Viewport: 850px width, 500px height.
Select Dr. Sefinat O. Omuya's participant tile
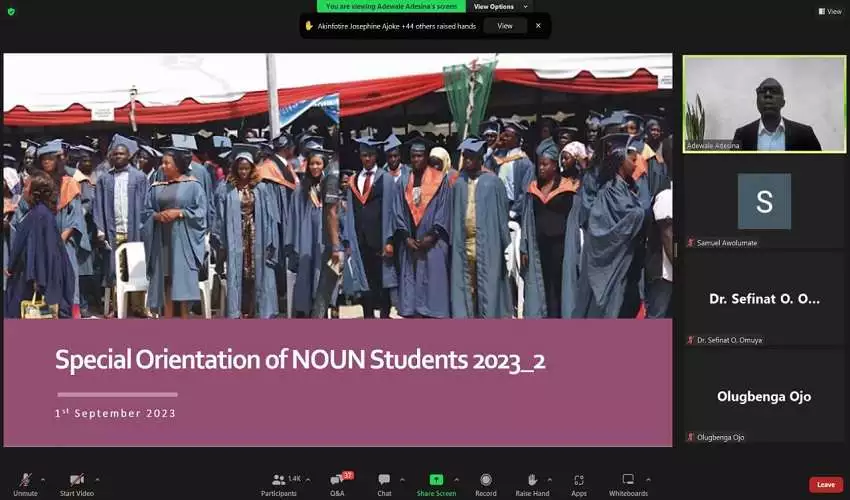point(764,299)
